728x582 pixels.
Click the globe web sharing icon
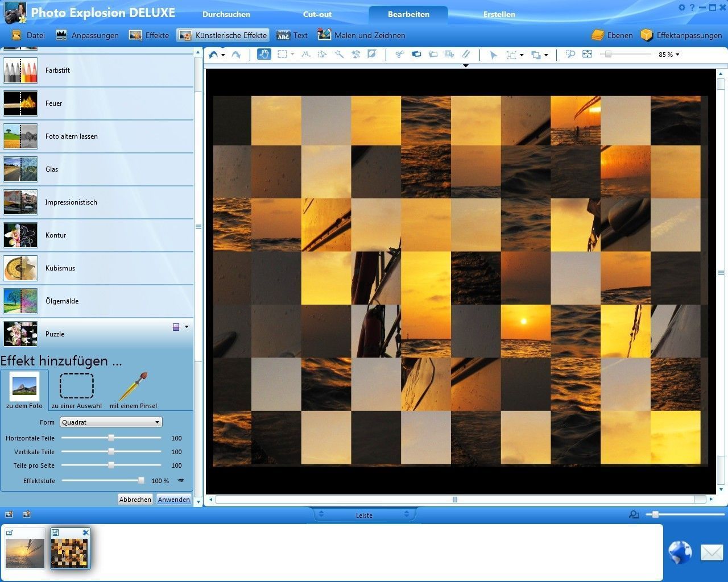click(680, 552)
